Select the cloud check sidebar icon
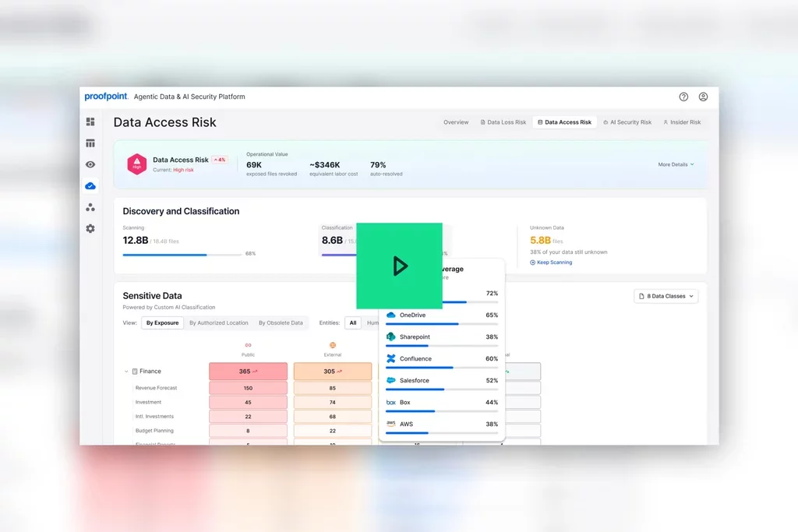 90,185
